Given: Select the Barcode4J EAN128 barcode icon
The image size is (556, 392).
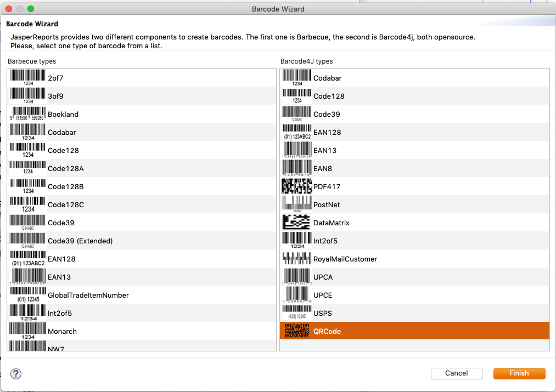Looking at the screenshot, I should [x=297, y=132].
